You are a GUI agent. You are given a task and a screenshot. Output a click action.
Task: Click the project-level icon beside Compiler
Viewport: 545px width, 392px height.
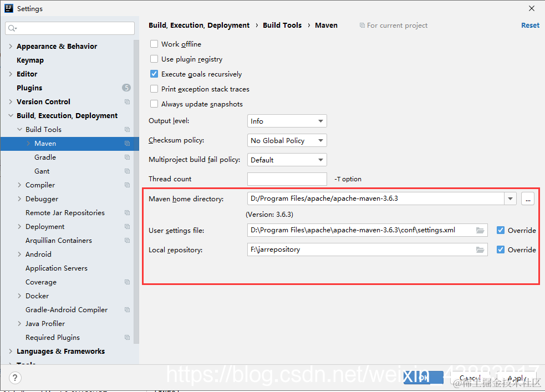(127, 185)
